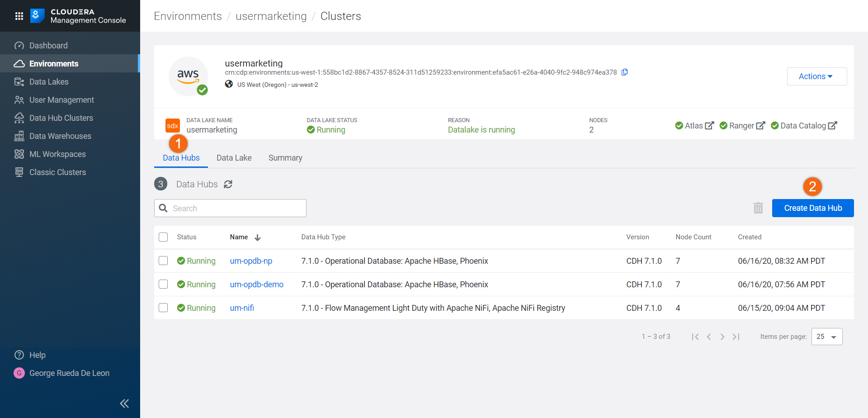Refresh the Data Hubs list
868x418 pixels.
click(x=228, y=184)
